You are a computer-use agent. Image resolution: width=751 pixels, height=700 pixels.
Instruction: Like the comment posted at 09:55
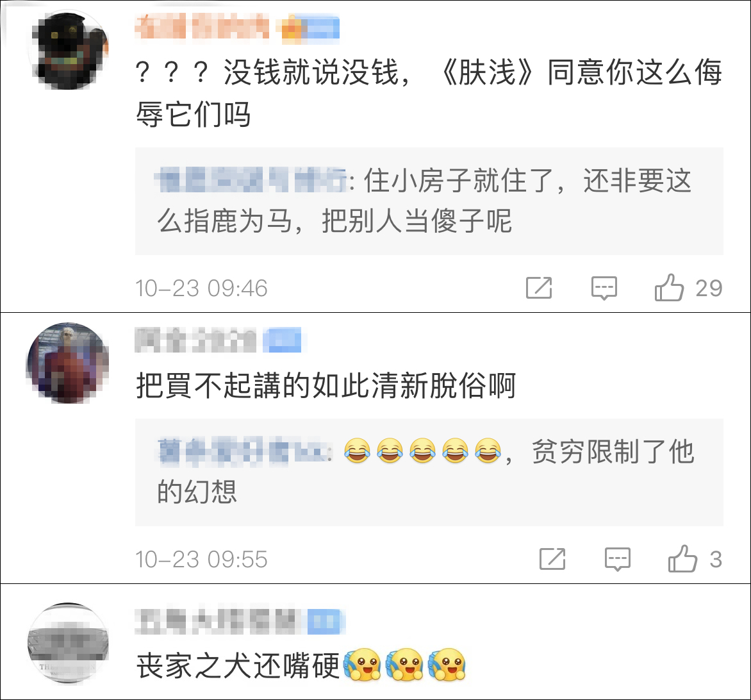pyautogui.click(x=682, y=559)
